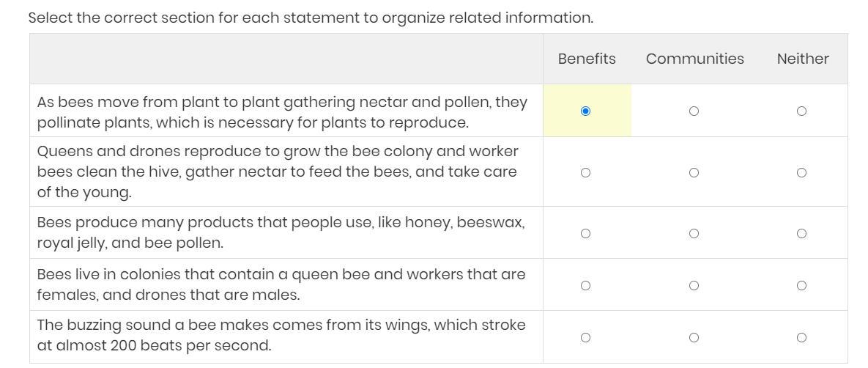The image size is (868, 368).
Task: Click the statement about 200 beats per second
Action: tap(281, 335)
